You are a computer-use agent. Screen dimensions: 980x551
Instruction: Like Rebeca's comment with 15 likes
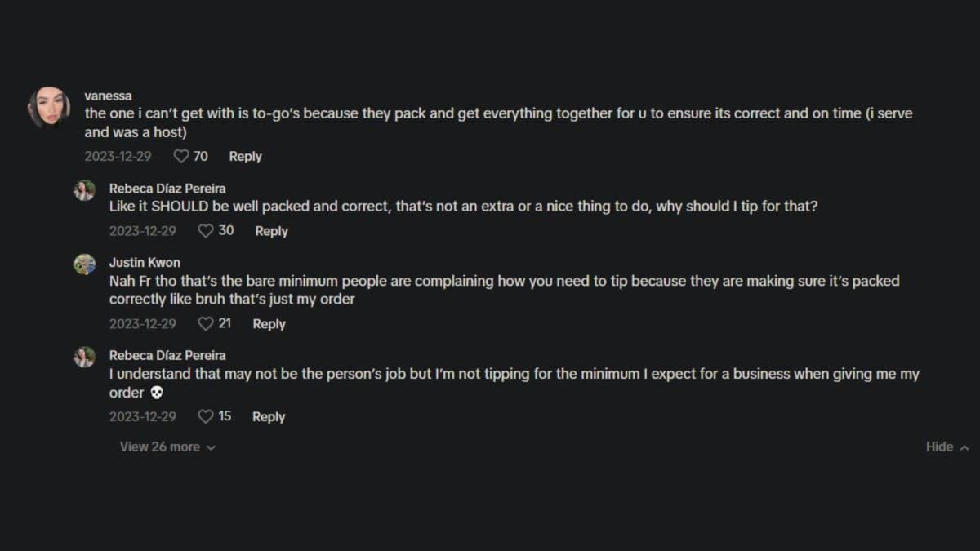click(206, 417)
